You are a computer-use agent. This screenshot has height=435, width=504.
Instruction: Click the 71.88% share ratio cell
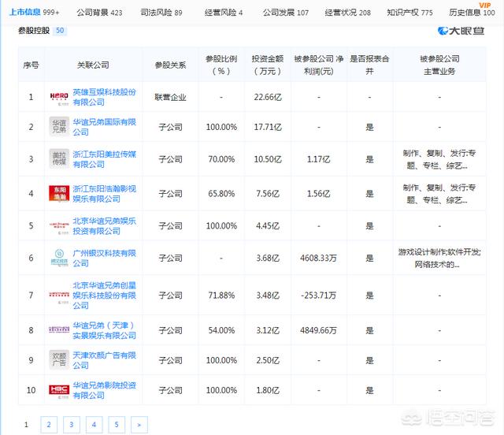[x=221, y=296]
